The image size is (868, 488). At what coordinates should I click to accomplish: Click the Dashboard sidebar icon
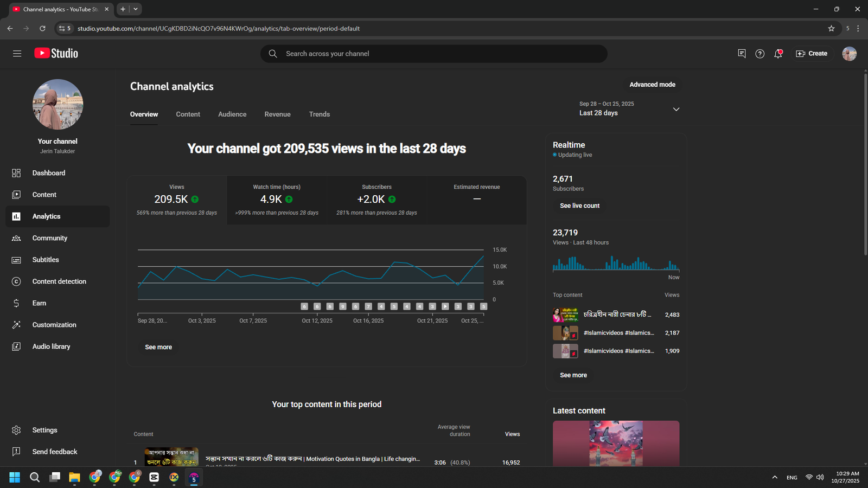(16, 173)
